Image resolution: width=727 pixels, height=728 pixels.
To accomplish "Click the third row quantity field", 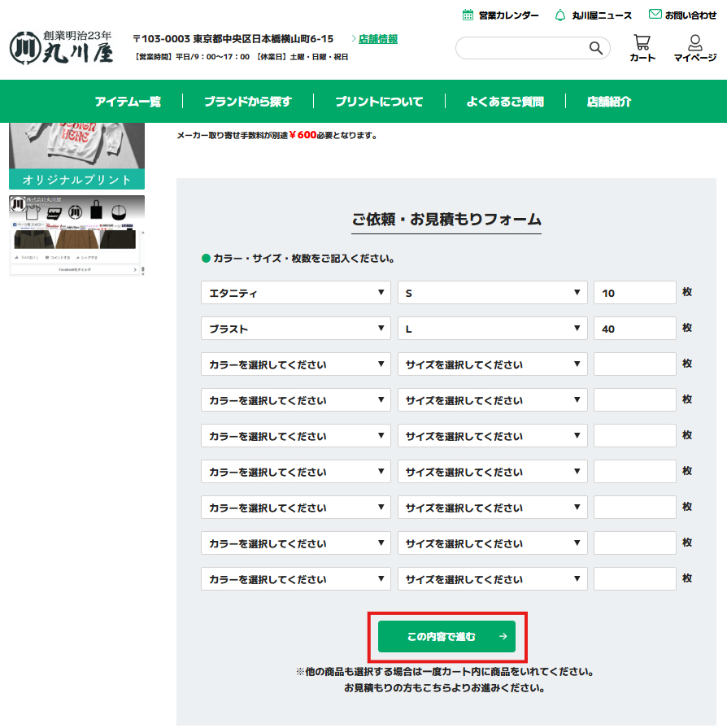I will [634, 364].
